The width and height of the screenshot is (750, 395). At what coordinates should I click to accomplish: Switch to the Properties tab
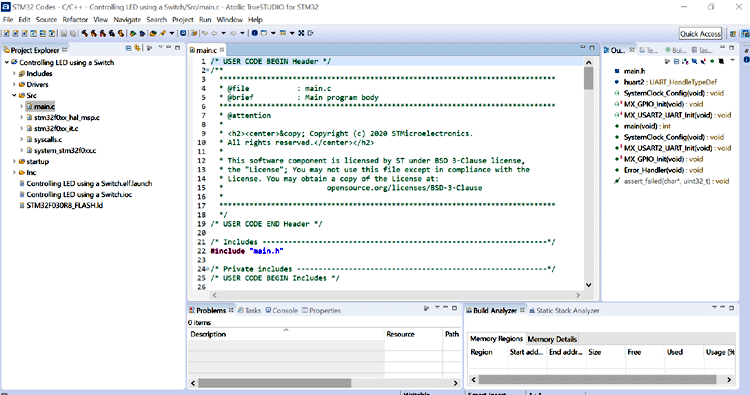[321, 310]
